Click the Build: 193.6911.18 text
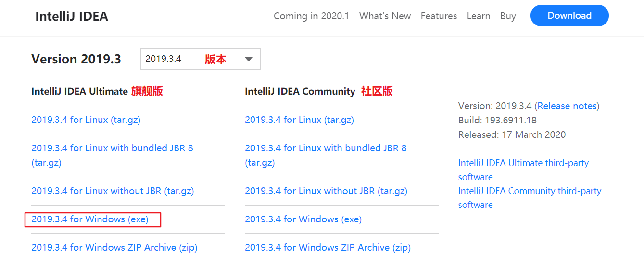This screenshot has width=644, height=255. tap(497, 120)
